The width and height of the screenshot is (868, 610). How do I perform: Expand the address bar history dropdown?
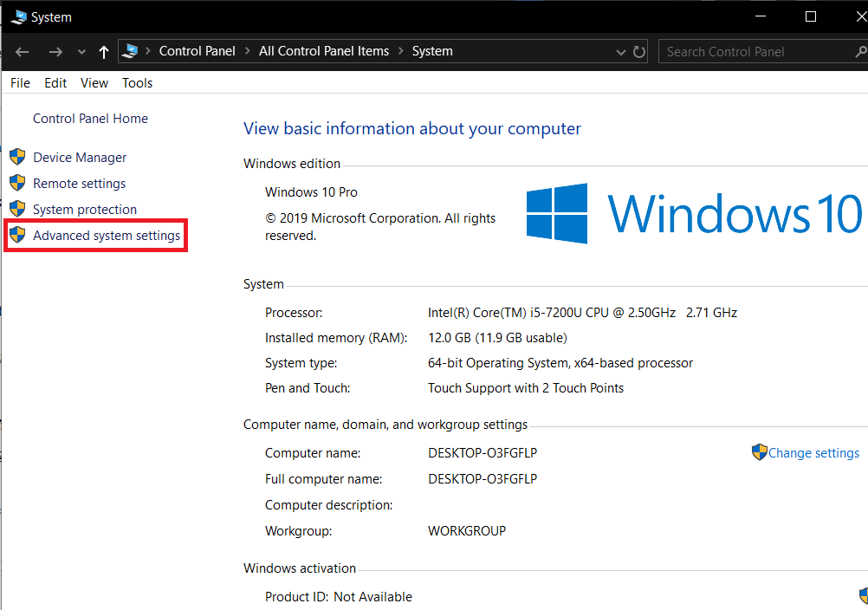(x=620, y=52)
